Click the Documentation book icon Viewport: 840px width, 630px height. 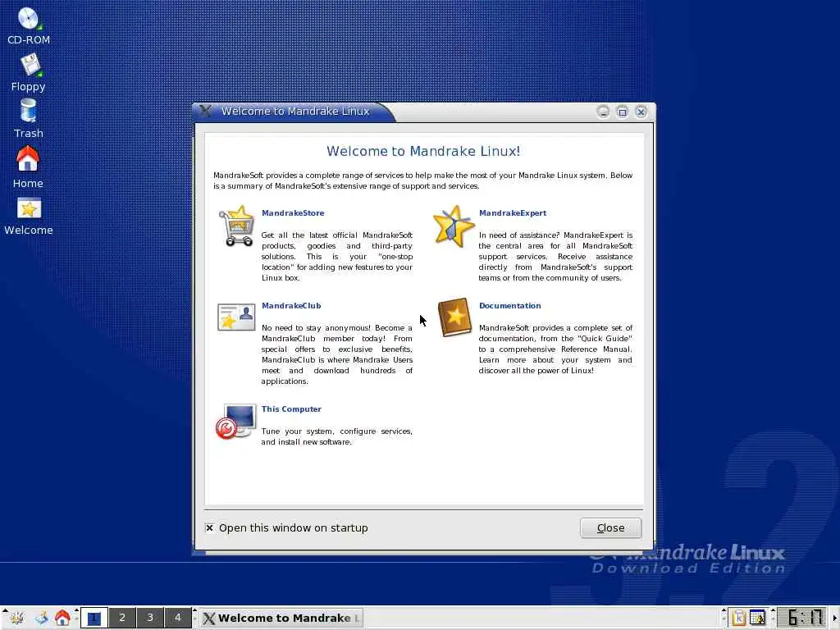pos(454,317)
